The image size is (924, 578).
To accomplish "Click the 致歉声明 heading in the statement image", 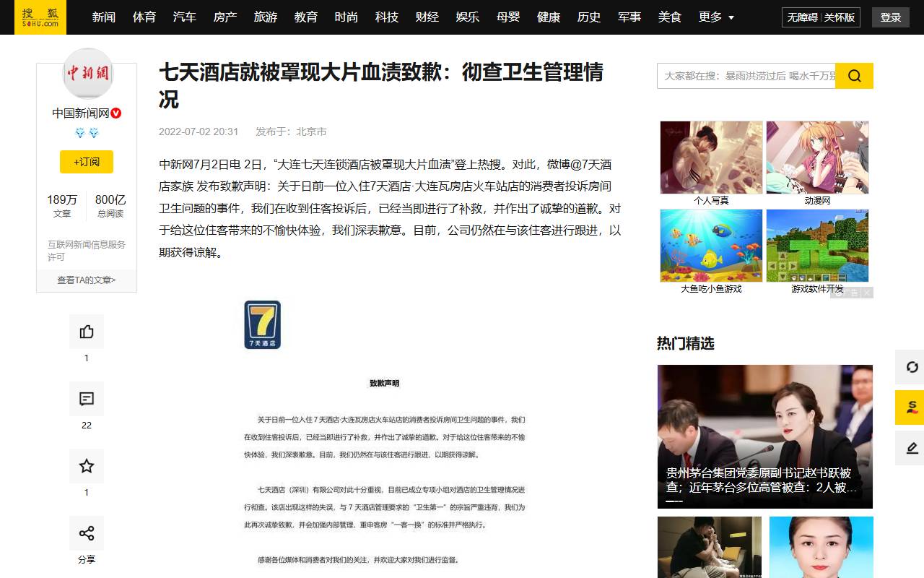I will coord(384,384).
